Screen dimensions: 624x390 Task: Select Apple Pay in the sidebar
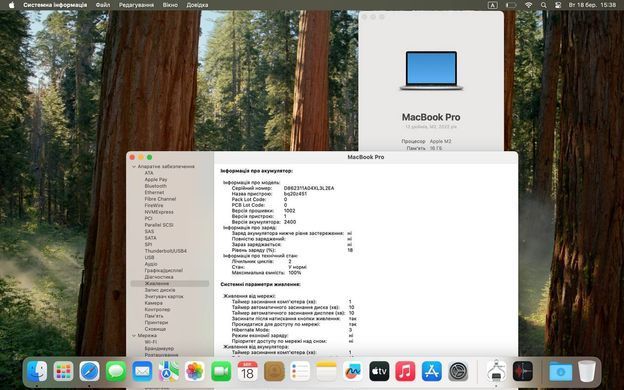[156, 179]
